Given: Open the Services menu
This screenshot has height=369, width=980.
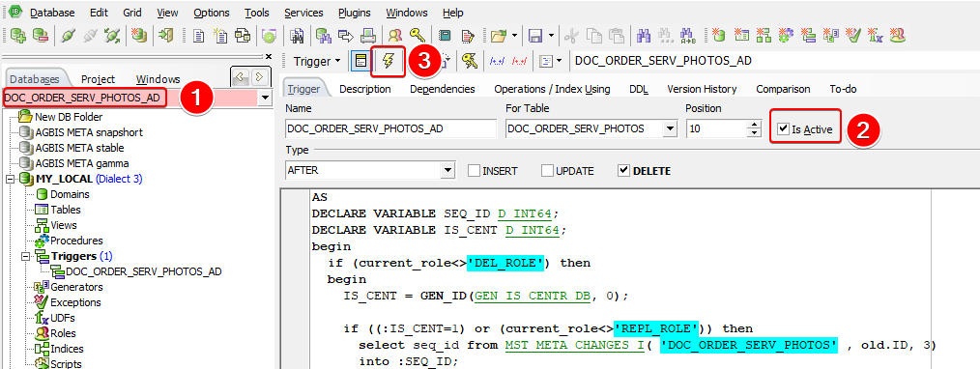Looking at the screenshot, I should (303, 13).
